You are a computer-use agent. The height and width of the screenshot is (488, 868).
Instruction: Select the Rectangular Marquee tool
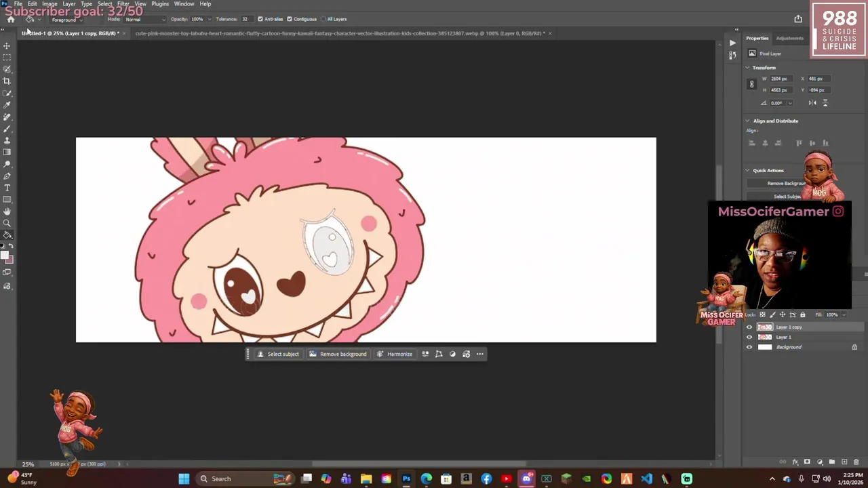(x=7, y=58)
